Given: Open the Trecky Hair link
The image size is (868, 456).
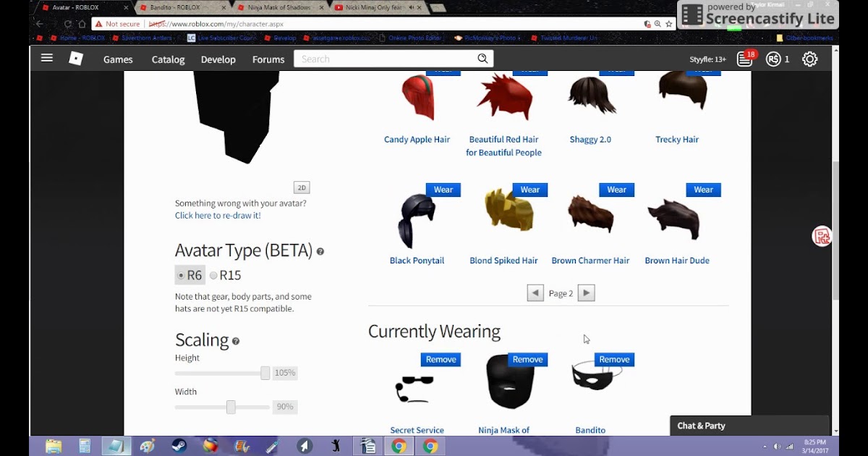Looking at the screenshot, I should point(677,140).
